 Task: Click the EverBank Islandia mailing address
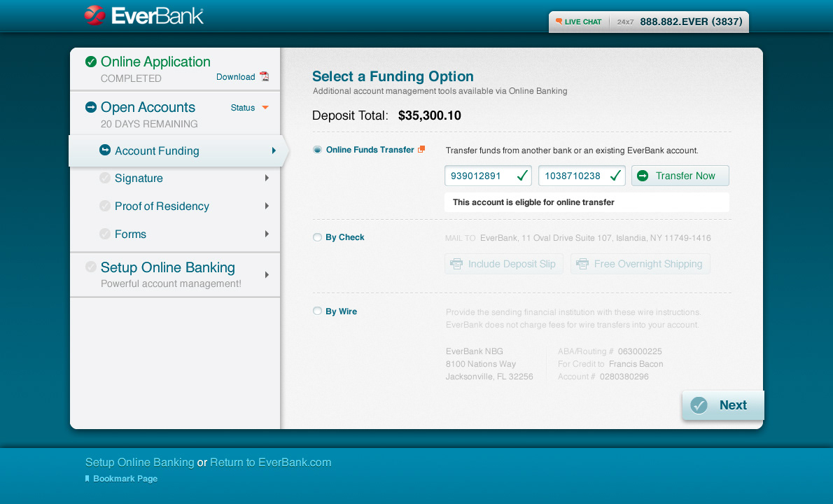[596, 238]
